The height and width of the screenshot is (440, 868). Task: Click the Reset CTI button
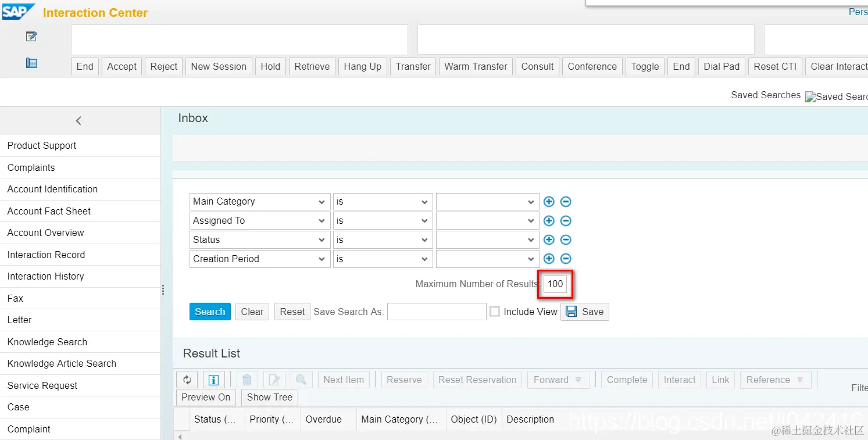coord(775,66)
